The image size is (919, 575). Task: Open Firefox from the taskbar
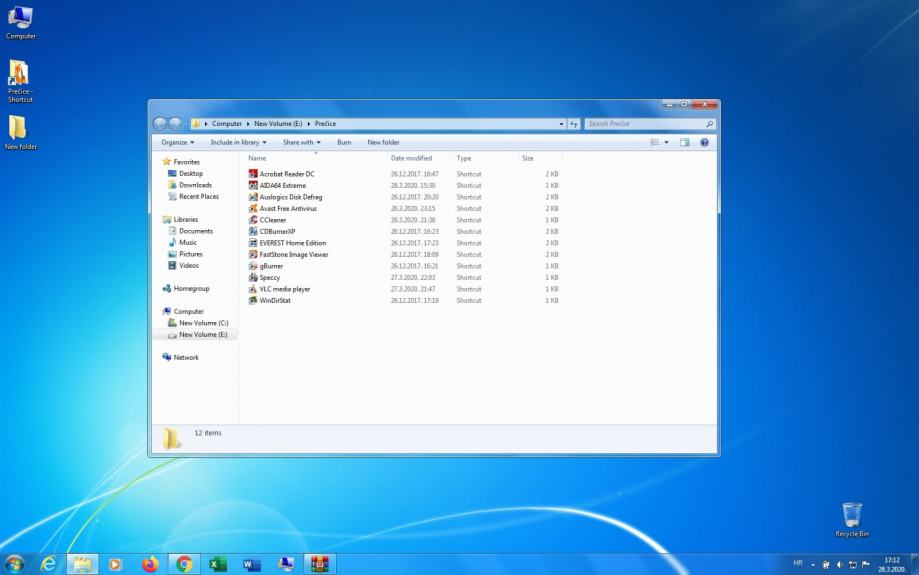click(x=150, y=564)
